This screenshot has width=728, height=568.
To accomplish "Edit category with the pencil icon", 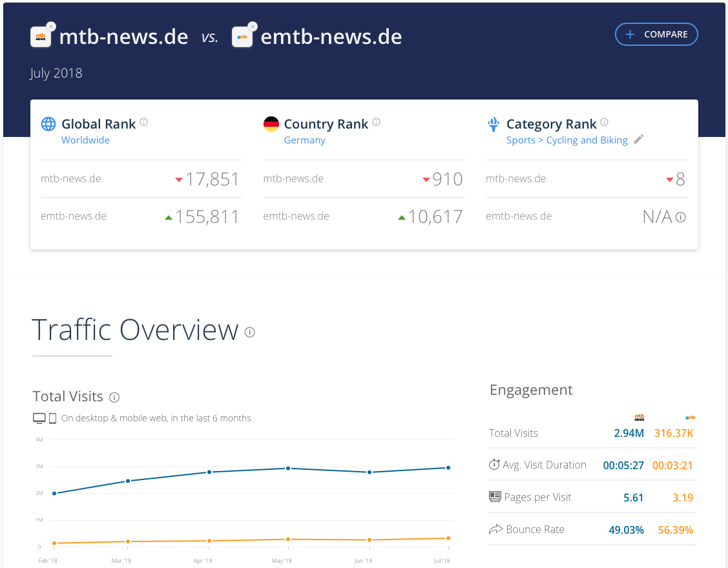I will pos(639,140).
